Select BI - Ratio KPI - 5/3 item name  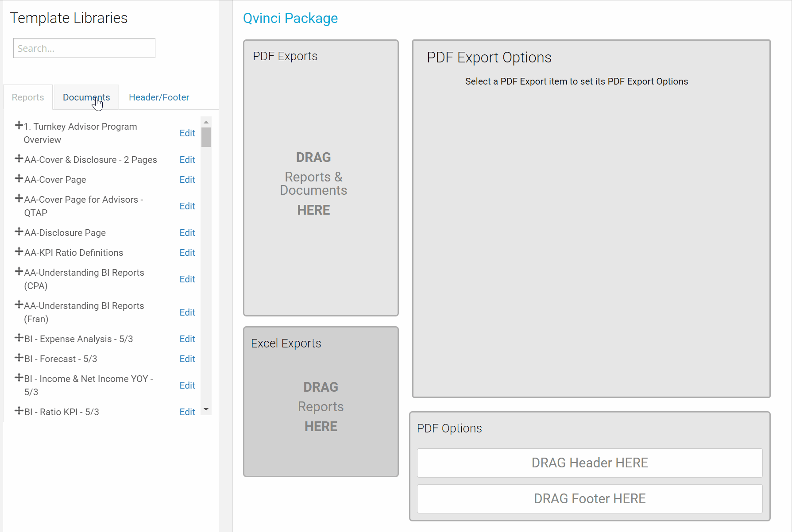point(62,412)
